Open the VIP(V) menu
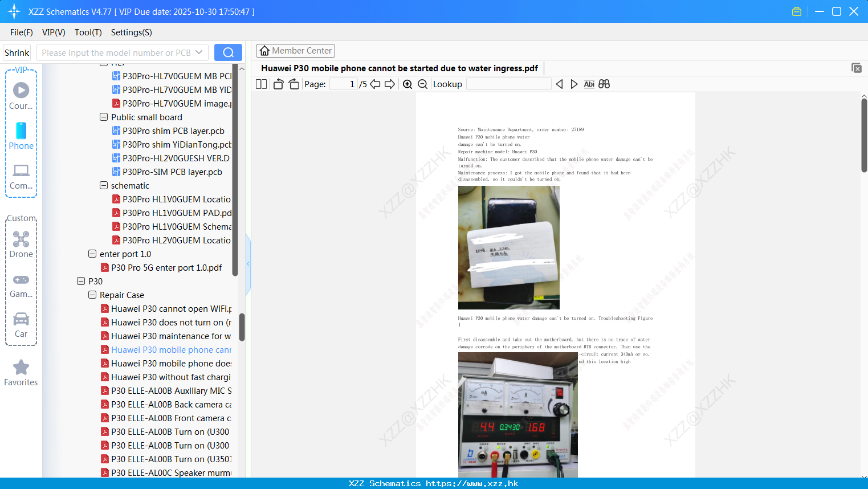Image resolution: width=868 pixels, height=489 pixels. (54, 32)
